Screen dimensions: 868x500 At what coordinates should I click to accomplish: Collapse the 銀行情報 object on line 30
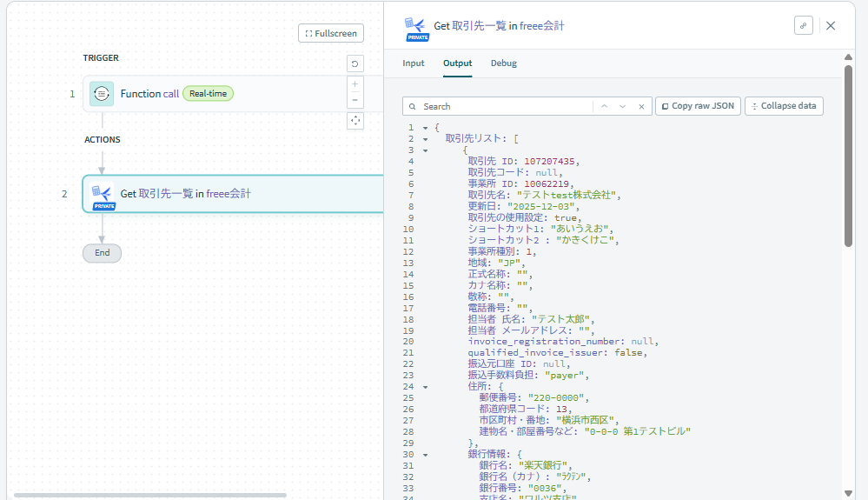pos(425,455)
